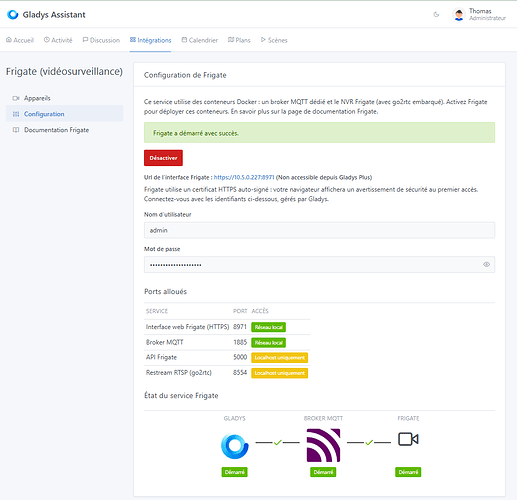Open Thomas user avatar menu

point(459,14)
